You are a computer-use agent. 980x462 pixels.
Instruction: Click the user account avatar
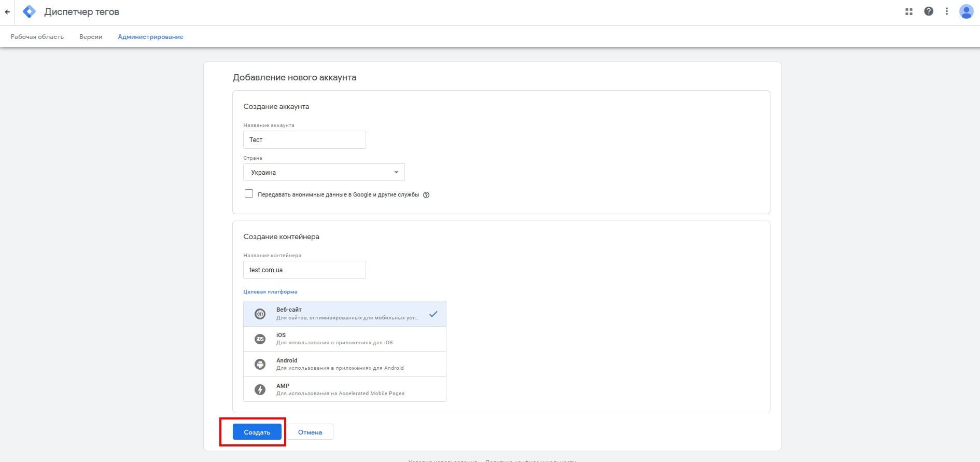[x=965, y=11]
